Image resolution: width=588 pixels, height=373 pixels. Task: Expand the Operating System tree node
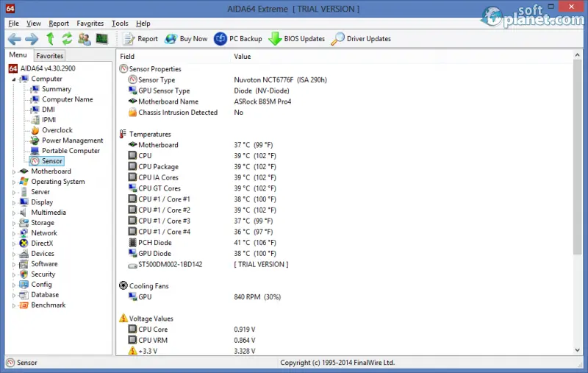(14, 182)
